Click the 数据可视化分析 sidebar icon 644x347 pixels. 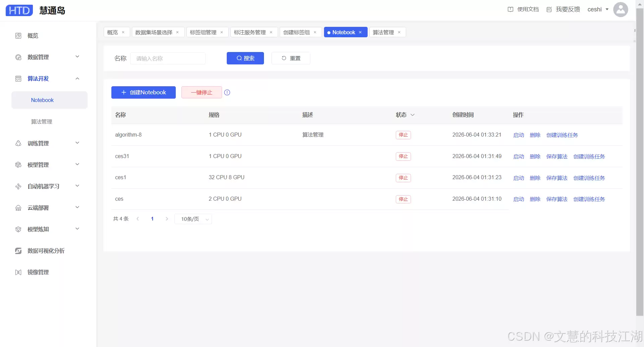point(18,251)
